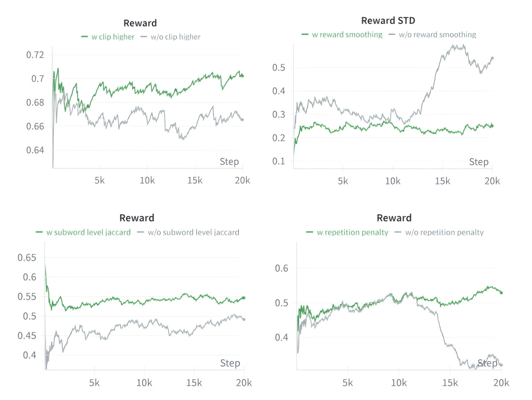Click the Reward title above the clip higher legend
This screenshot has width=532, height=400.
pos(140,23)
